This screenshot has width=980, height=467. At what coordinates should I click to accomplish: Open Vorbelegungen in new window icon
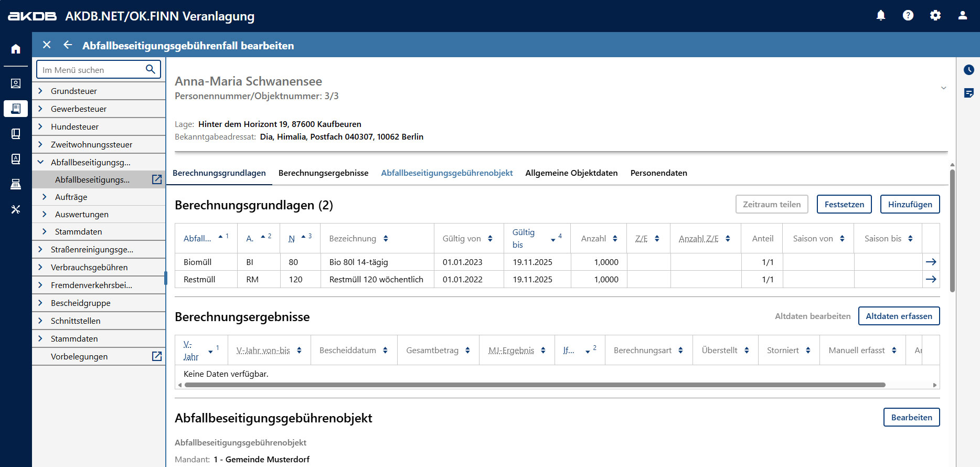tap(156, 356)
